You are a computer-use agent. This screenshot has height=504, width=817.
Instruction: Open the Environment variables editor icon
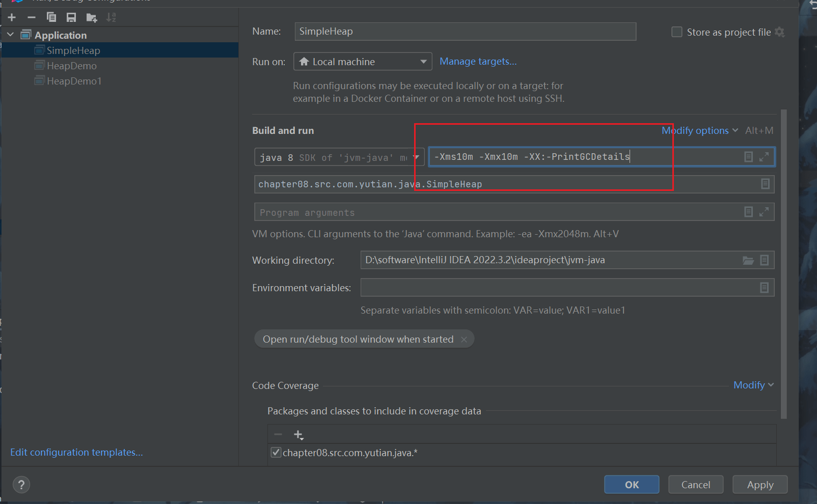pyautogui.click(x=764, y=288)
